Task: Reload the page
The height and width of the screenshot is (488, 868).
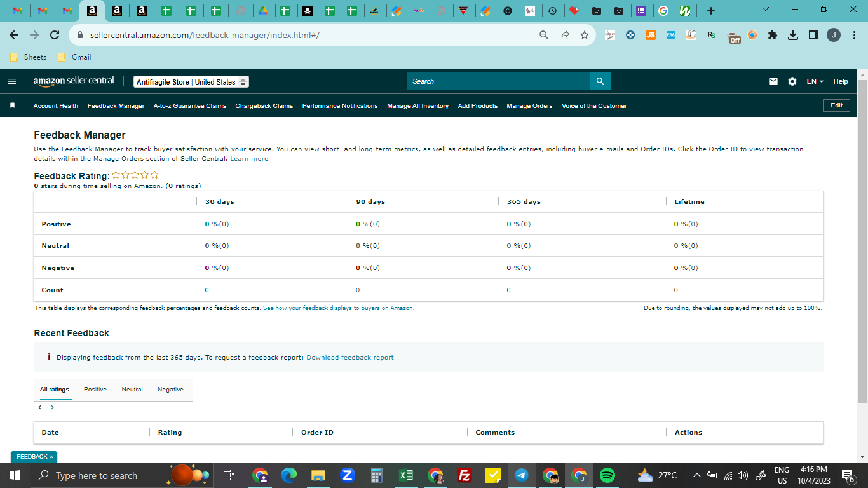Action: pos(55,35)
